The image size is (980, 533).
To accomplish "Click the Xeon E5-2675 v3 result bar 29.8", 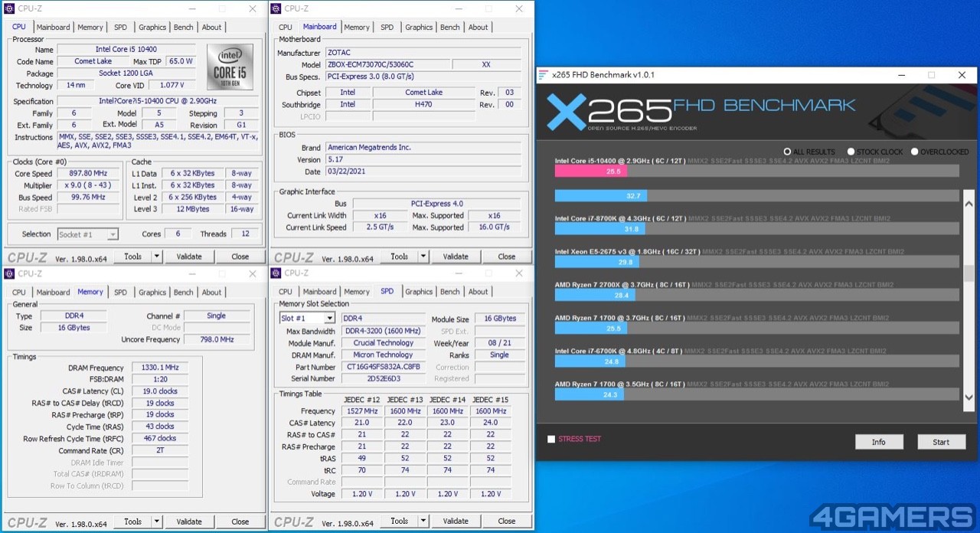I will click(597, 262).
